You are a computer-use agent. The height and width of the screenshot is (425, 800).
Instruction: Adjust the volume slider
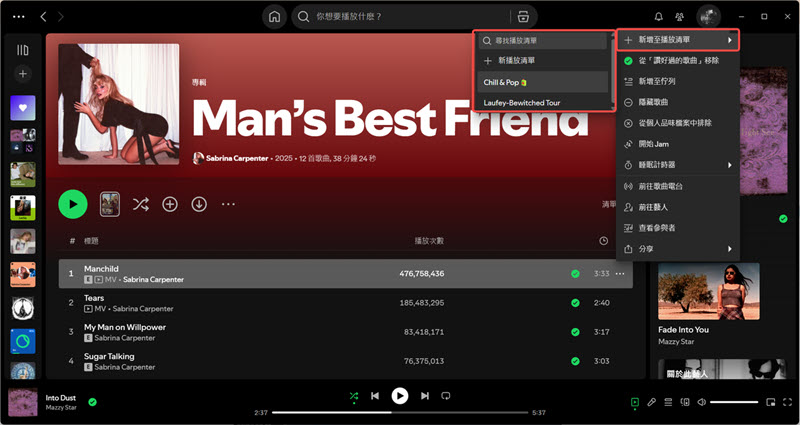click(x=734, y=402)
